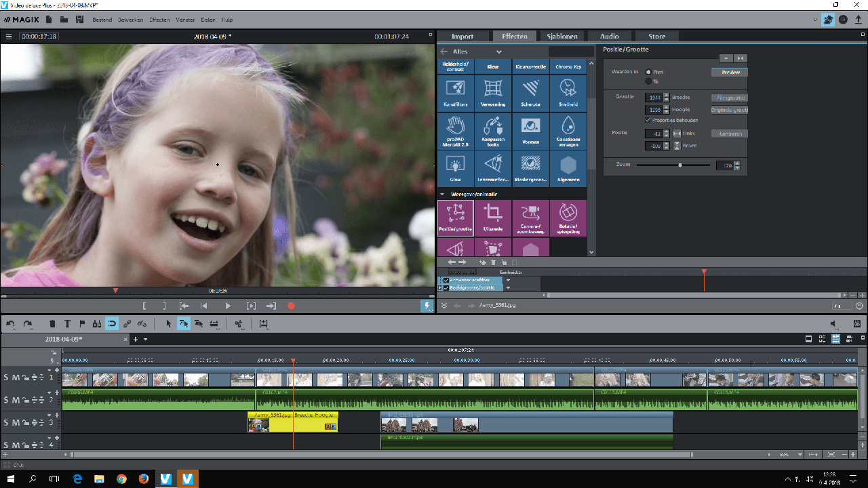The width and height of the screenshot is (868, 488).
Task: Open Chrome from the Windows taskbar
Action: (x=121, y=479)
